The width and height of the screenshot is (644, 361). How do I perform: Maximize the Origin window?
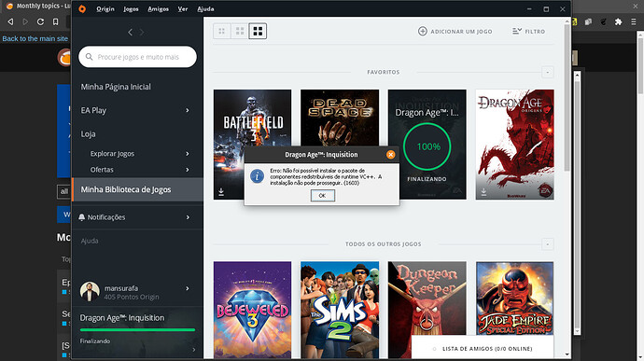click(546, 8)
